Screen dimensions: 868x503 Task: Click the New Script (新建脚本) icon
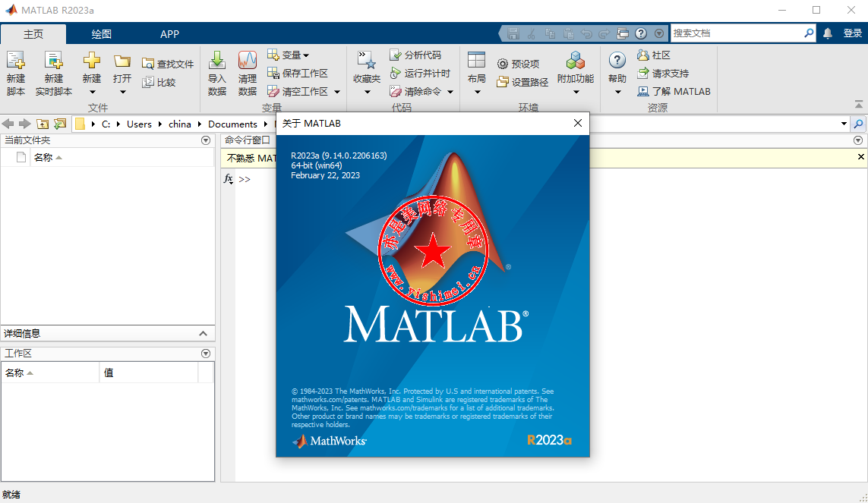(15, 60)
